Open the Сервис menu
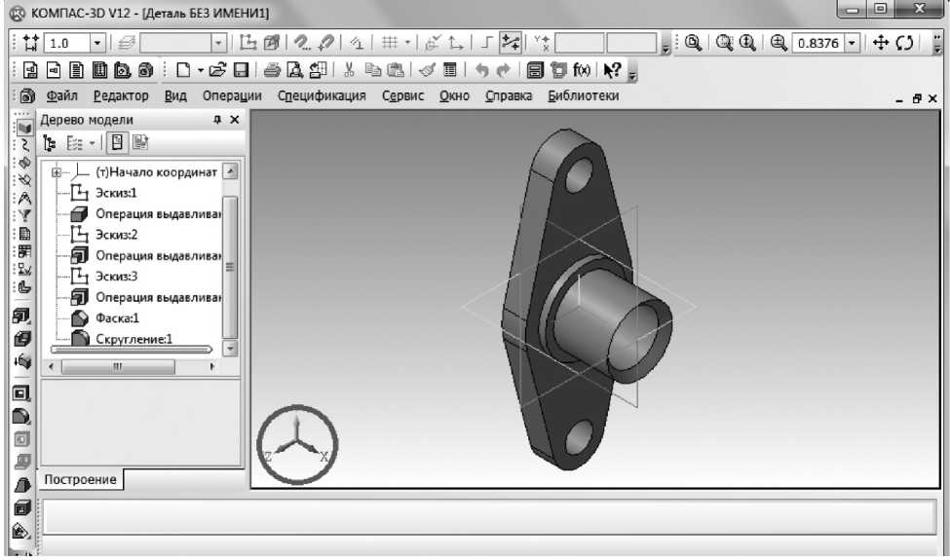Screen dimensions: 950x560 403,95
